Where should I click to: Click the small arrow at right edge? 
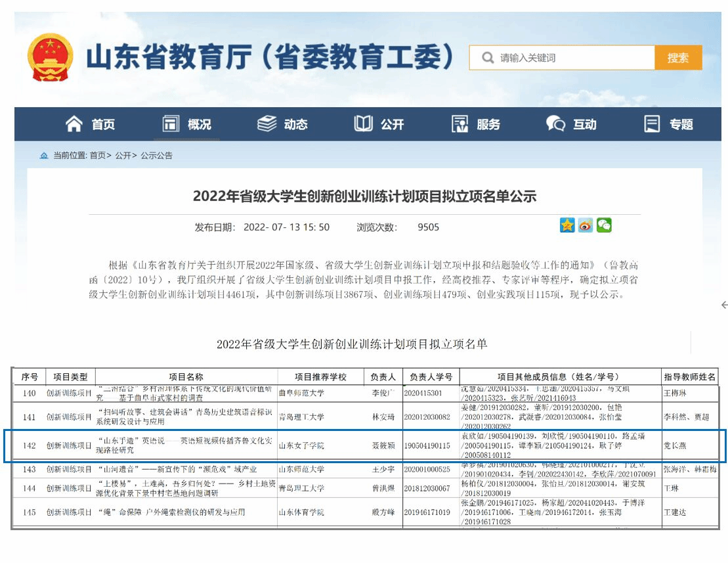click(724, 305)
